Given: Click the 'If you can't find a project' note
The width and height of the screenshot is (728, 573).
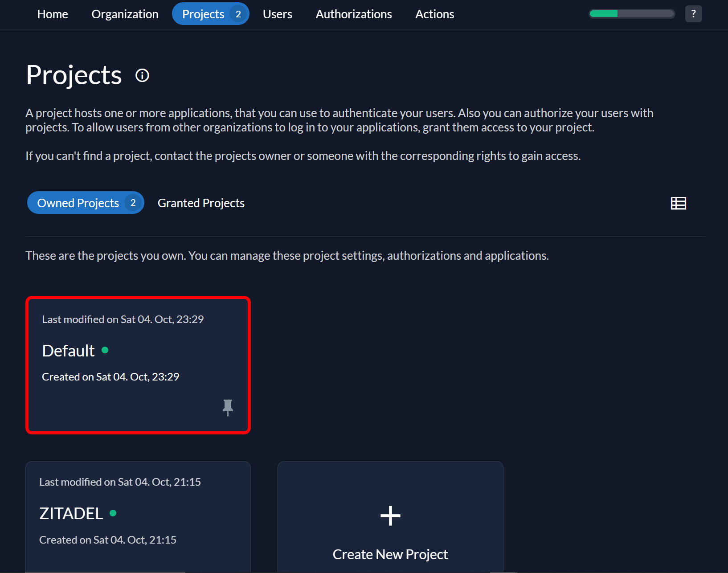Looking at the screenshot, I should tap(303, 156).
